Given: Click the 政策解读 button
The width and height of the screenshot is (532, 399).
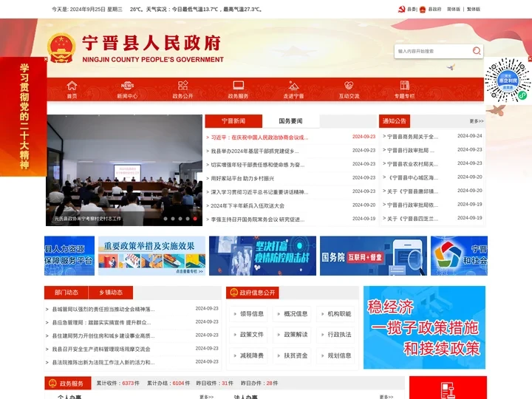Looking at the screenshot, I should pyautogui.click(x=292, y=335).
